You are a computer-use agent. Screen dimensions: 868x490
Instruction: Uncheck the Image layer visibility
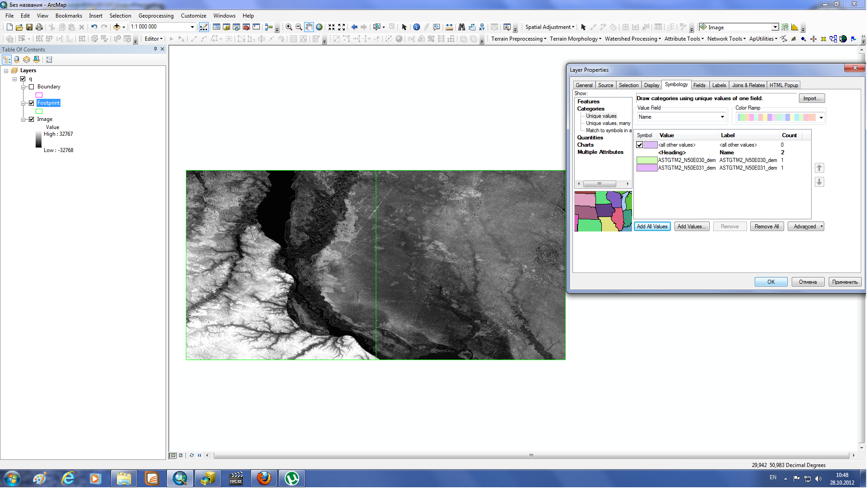[32, 120]
